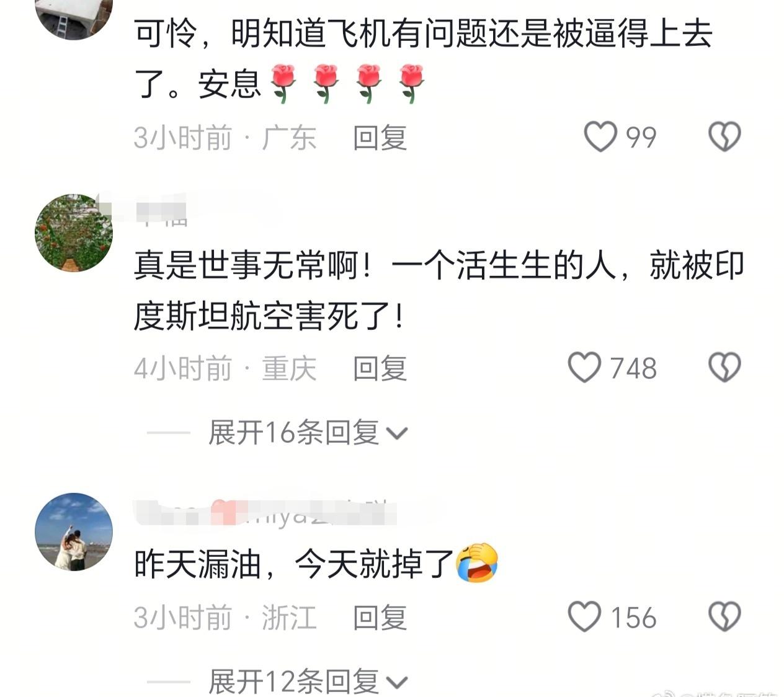Tap the rose emojis after 安息

click(x=347, y=82)
